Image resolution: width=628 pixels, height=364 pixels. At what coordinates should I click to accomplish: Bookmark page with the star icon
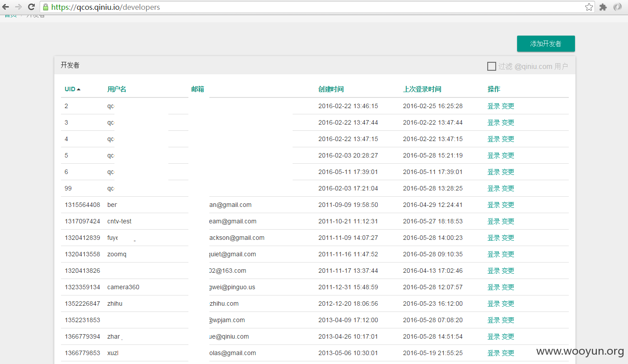click(589, 7)
